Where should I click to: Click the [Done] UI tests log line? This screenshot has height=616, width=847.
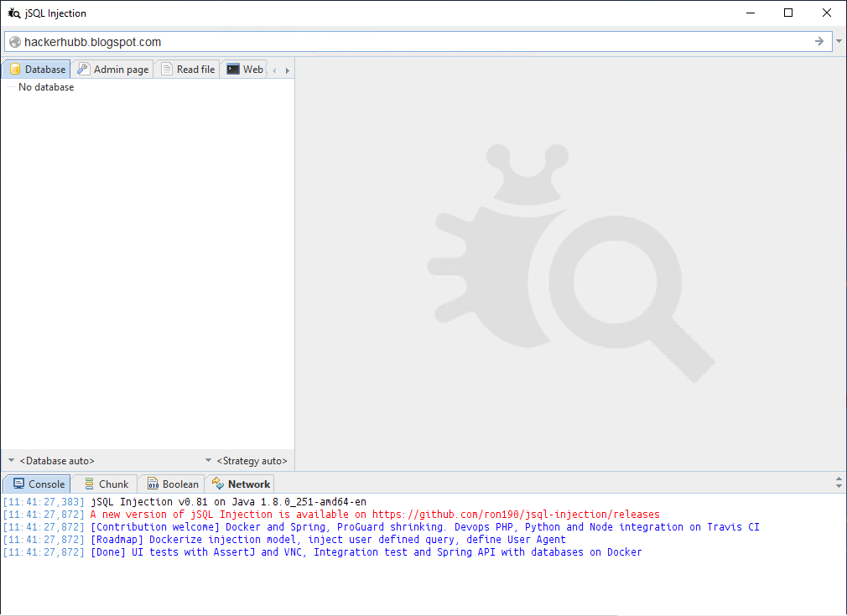[x=366, y=552]
